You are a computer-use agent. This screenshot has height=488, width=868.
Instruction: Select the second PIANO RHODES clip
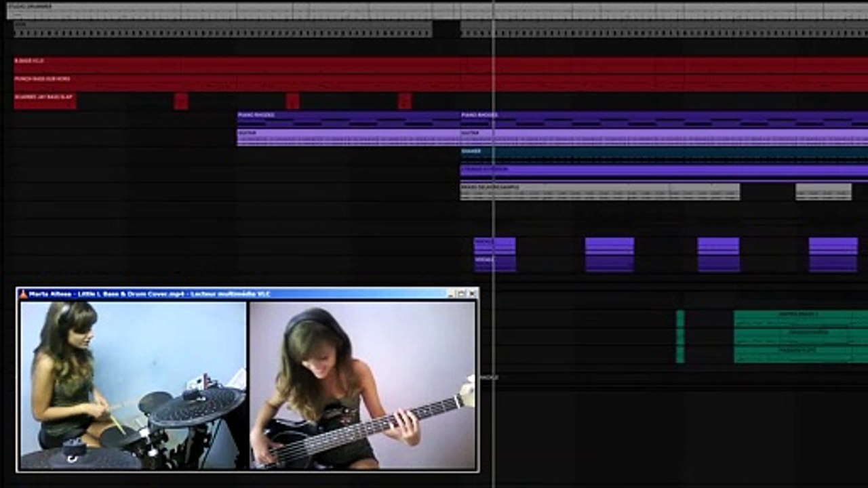(x=664, y=119)
